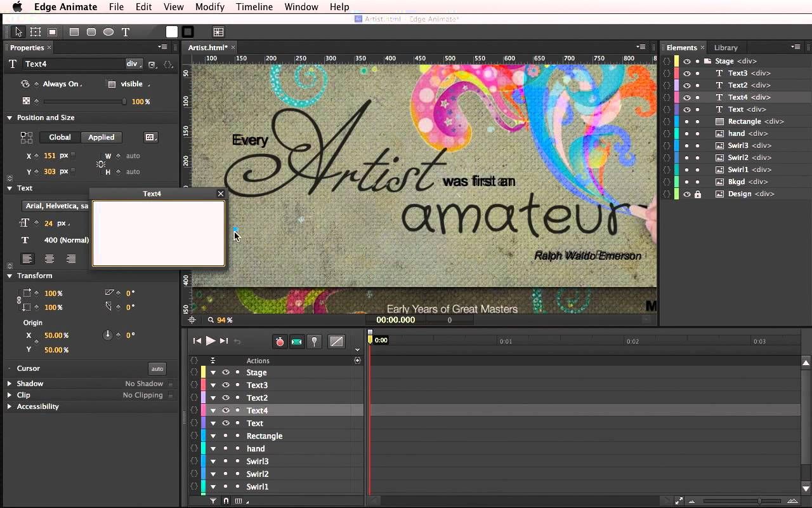Click the link scale chain icon in Transform
This screenshot has height=508, width=812.
(18, 300)
